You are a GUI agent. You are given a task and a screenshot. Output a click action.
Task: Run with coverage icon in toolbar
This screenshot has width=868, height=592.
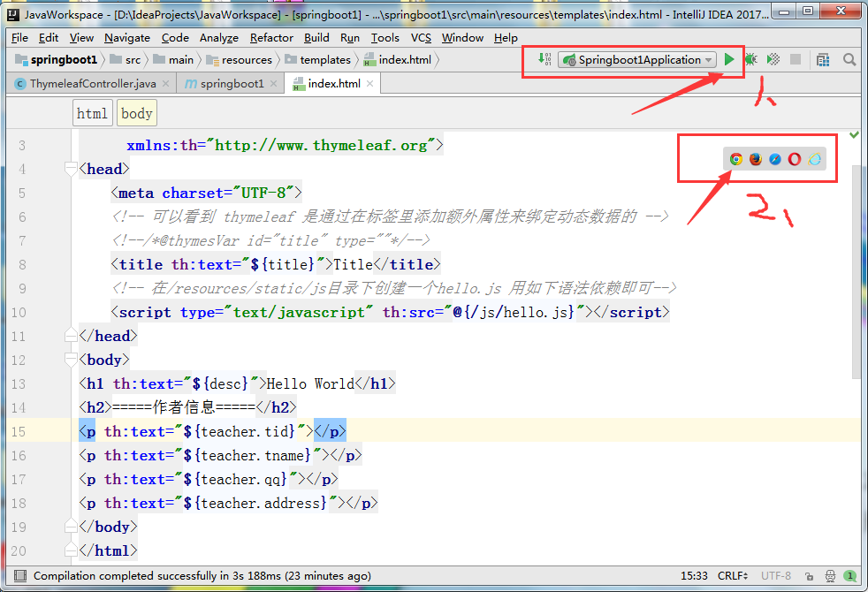pos(773,59)
